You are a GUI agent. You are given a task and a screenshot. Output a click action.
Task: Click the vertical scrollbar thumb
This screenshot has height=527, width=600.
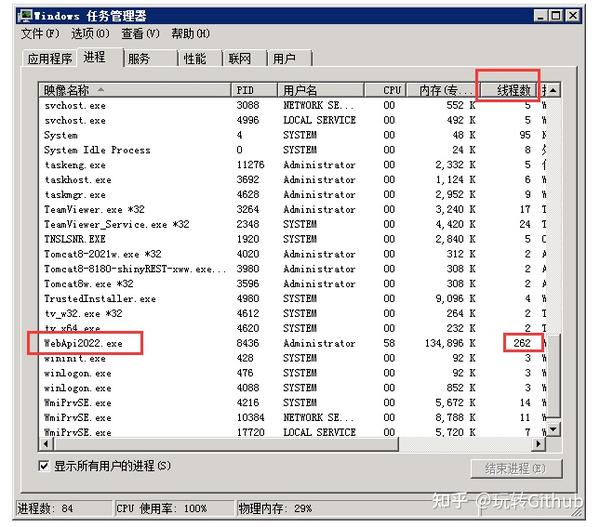(x=553, y=375)
